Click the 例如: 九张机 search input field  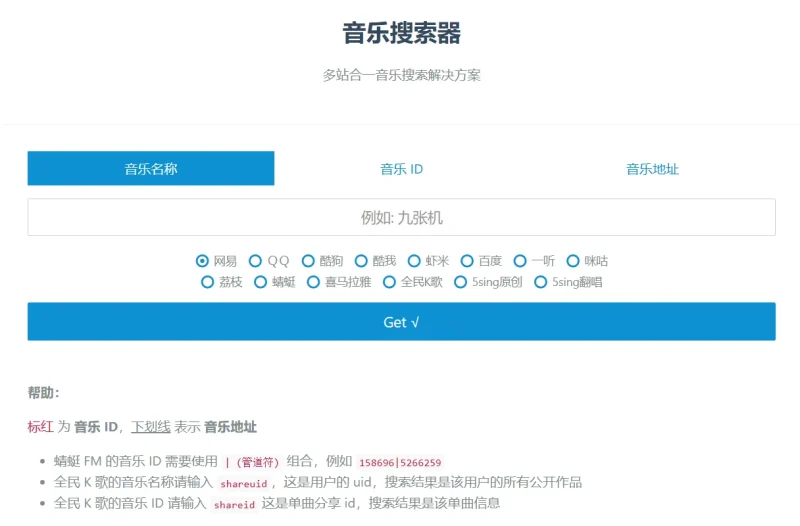tap(402, 218)
